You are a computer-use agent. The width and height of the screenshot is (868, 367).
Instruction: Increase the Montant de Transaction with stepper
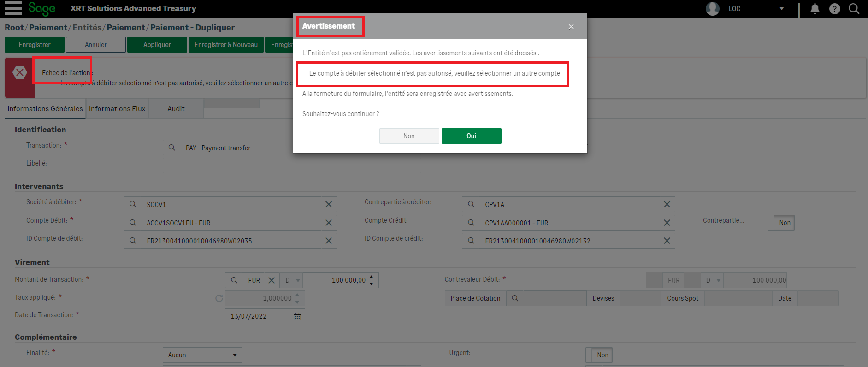372,277
